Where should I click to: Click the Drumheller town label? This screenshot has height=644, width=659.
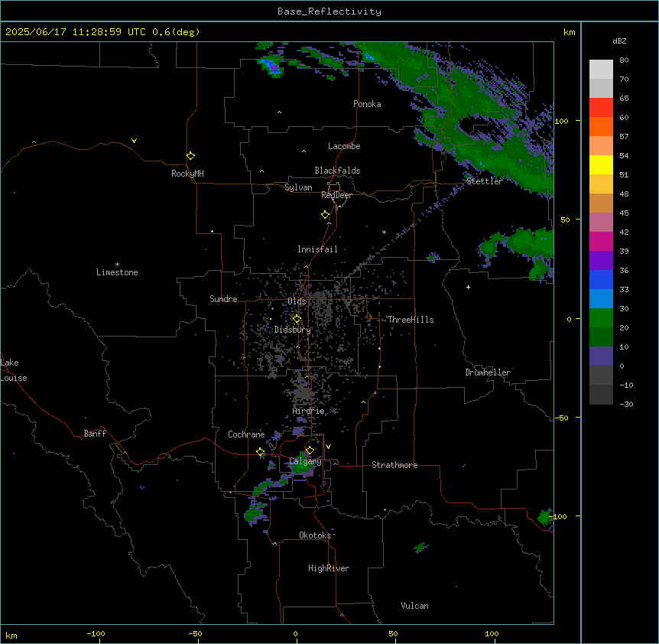pyautogui.click(x=488, y=372)
